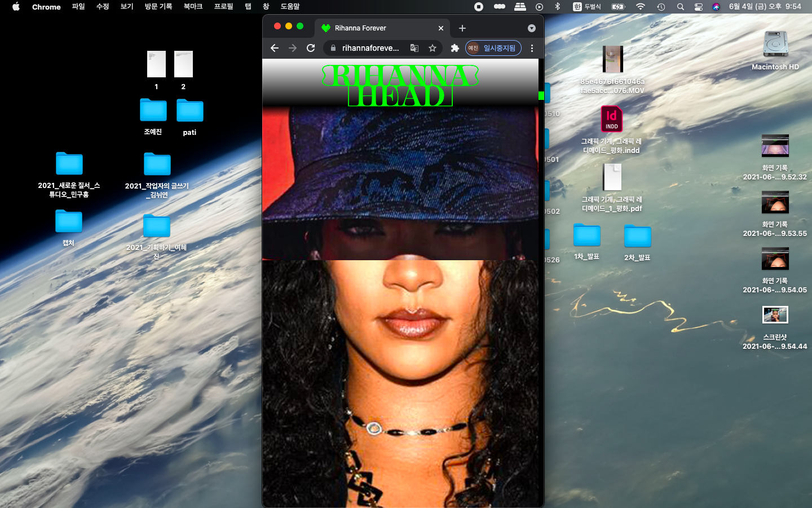Open the 수정 menu

point(103,7)
